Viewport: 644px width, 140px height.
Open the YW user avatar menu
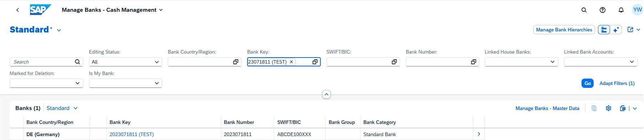[637, 10]
